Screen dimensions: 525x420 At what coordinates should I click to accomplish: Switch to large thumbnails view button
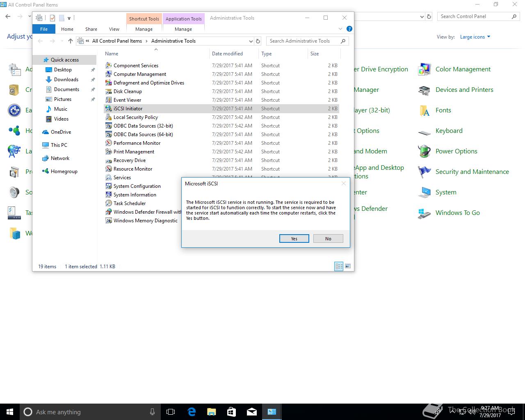click(348, 266)
